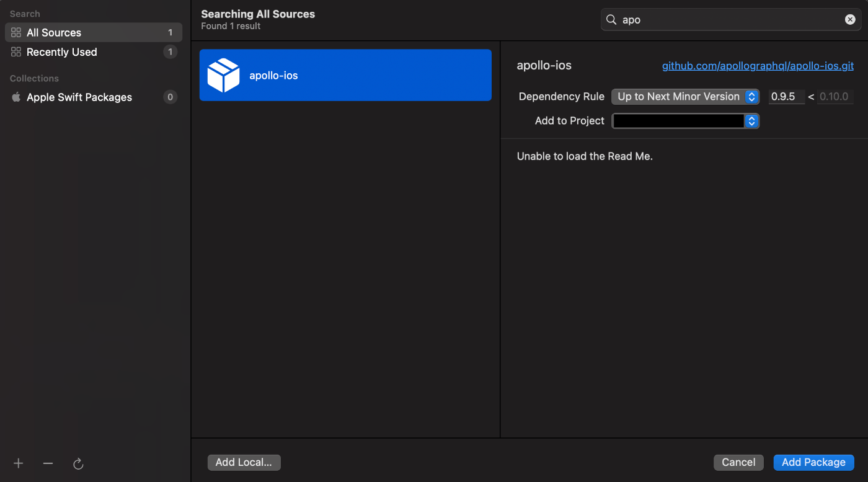The image size is (868, 482).
Task: Click the apollo-ios title in detail pane
Action: coord(544,65)
